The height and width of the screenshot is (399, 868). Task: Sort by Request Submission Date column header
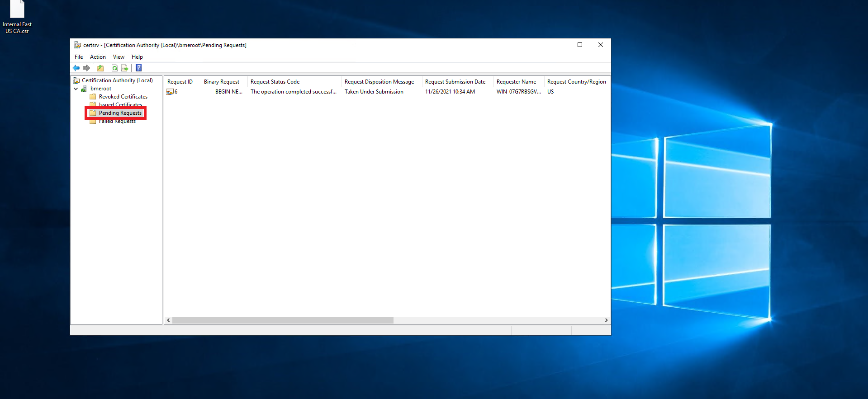(455, 82)
